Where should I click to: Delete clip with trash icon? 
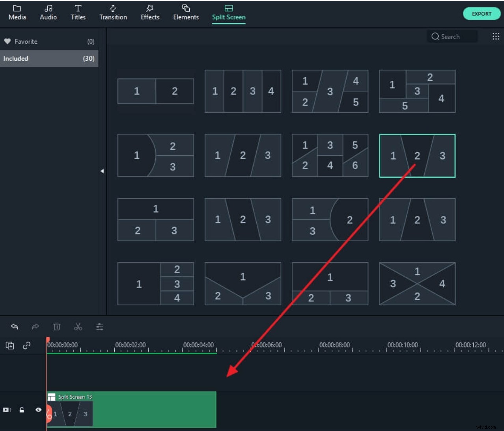pyautogui.click(x=57, y=327)
